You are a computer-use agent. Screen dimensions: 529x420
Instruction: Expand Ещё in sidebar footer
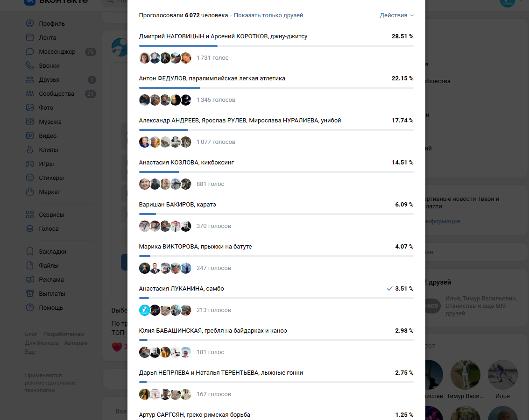(x=34, y=352)
